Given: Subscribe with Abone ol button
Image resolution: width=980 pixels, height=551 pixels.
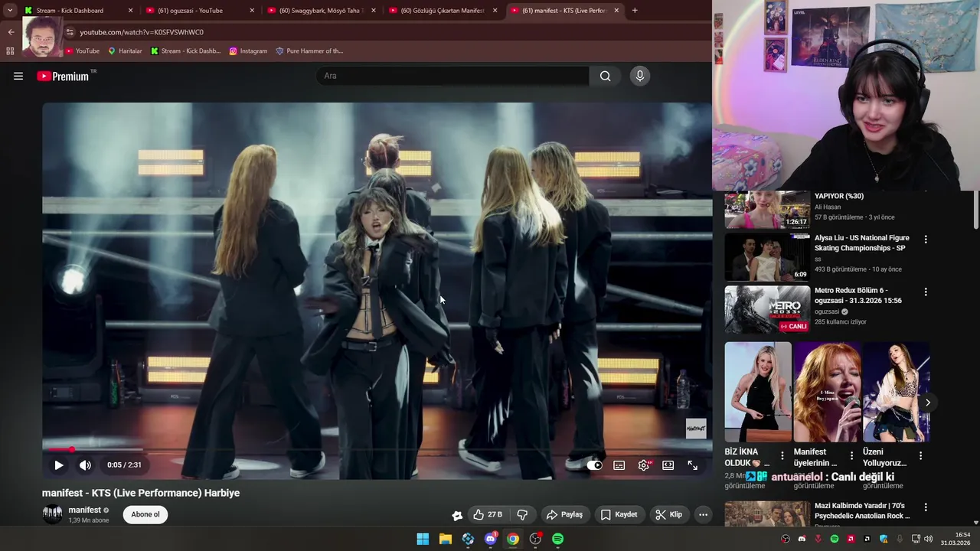Looking at the screenshot, I should 145,514.
